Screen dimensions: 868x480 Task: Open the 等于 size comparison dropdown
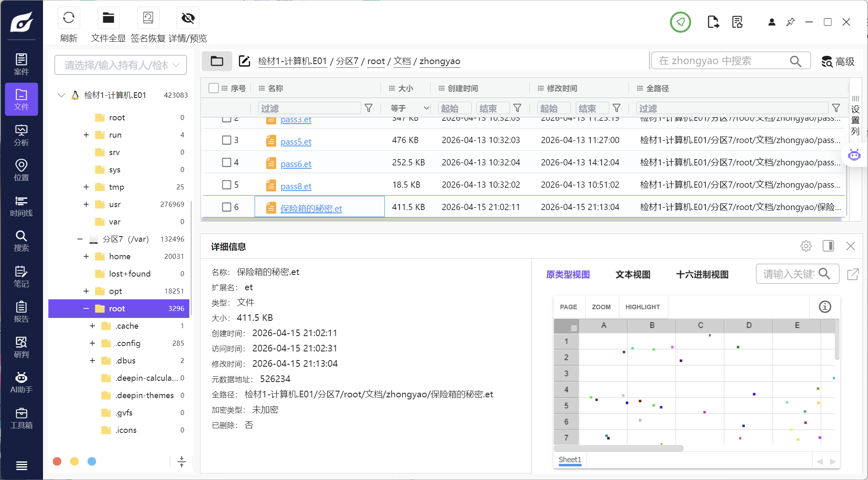409,108
